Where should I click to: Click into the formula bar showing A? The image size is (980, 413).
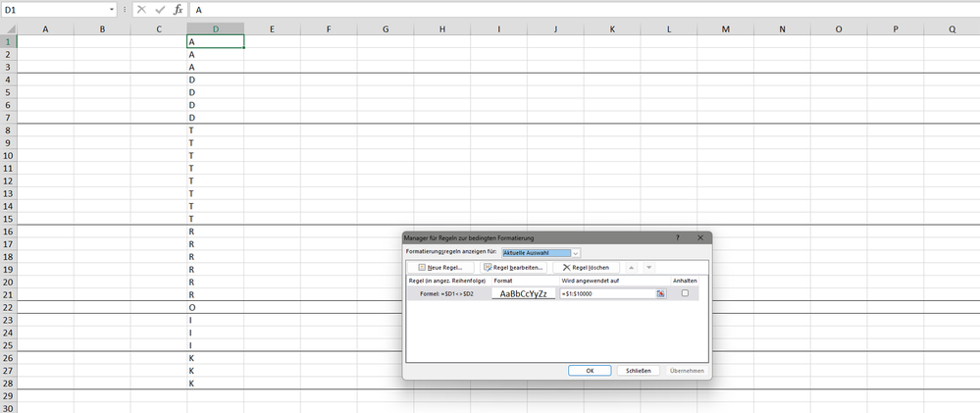click(x=585, y=10)
